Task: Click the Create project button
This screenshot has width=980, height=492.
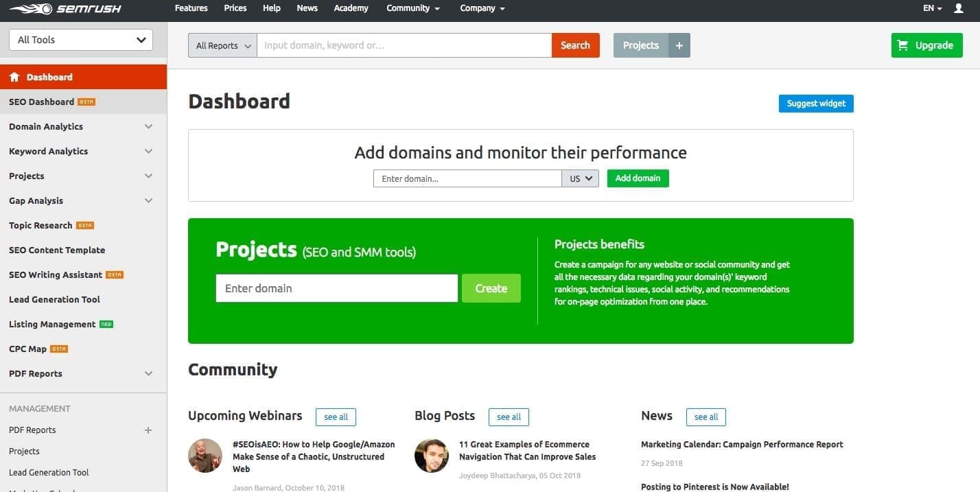Action: pyautogui.click(x=491, y=288)
